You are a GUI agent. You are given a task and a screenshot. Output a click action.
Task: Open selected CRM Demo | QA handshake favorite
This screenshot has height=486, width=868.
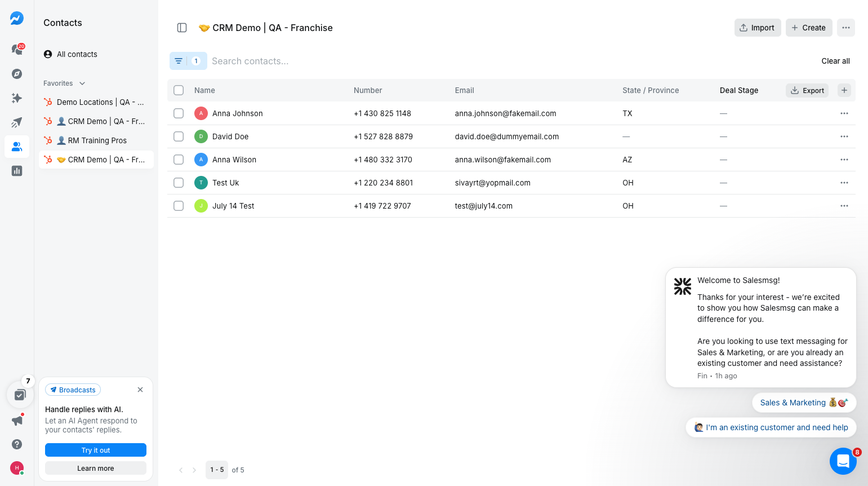(x=96, y=160)
